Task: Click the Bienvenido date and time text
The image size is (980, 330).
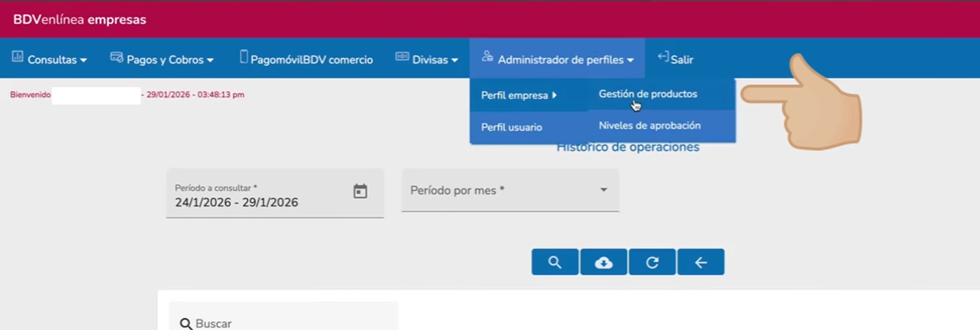Action: tap(196, 95)
